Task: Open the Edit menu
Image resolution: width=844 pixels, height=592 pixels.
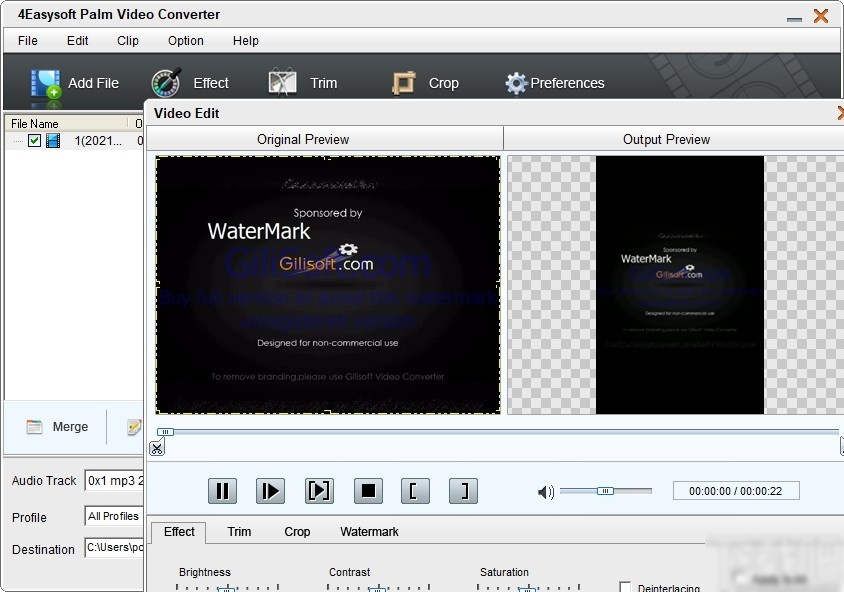Action: pos(78,40)
